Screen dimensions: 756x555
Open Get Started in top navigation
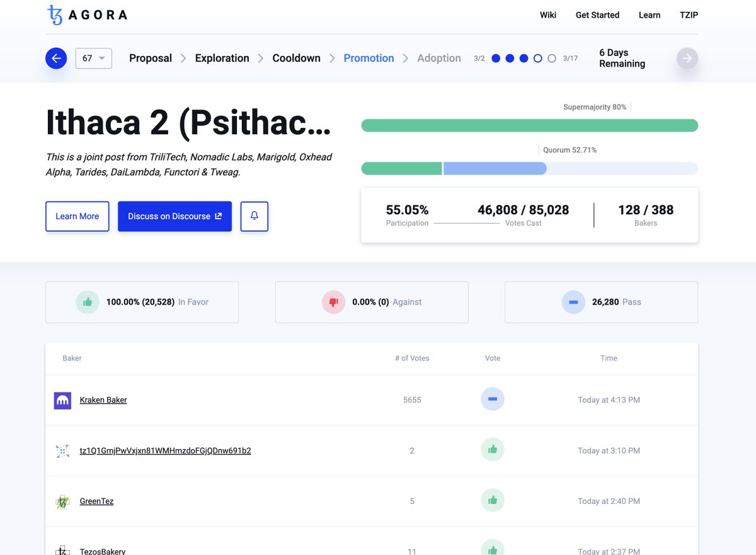pyautogui.click(x=597, y=15)
